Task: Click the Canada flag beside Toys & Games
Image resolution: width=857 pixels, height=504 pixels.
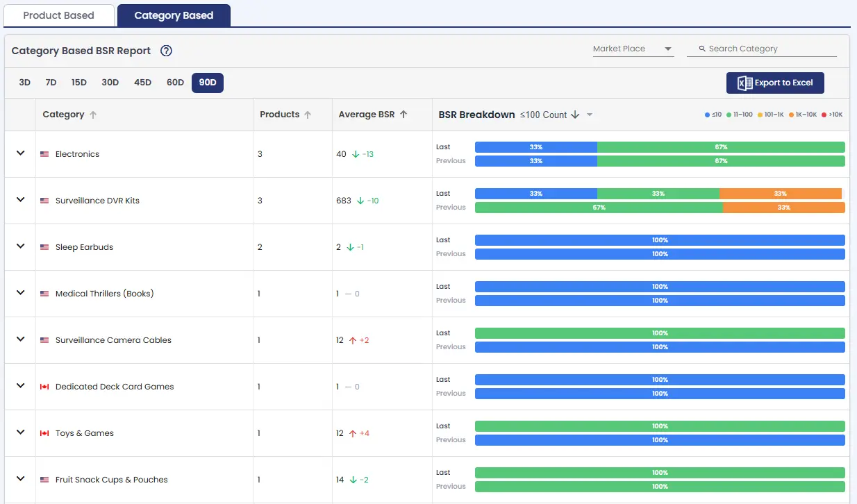Action: [44, 433]
